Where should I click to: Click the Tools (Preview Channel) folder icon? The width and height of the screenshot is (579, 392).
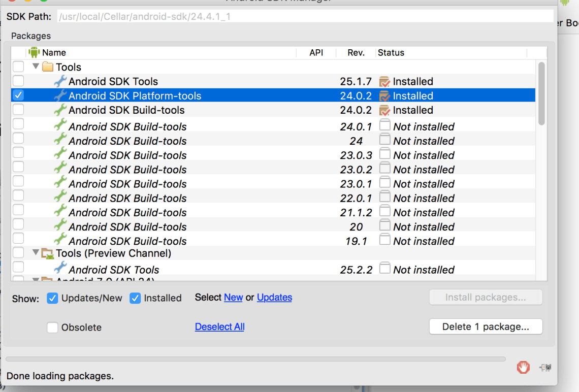pos(48,253)
